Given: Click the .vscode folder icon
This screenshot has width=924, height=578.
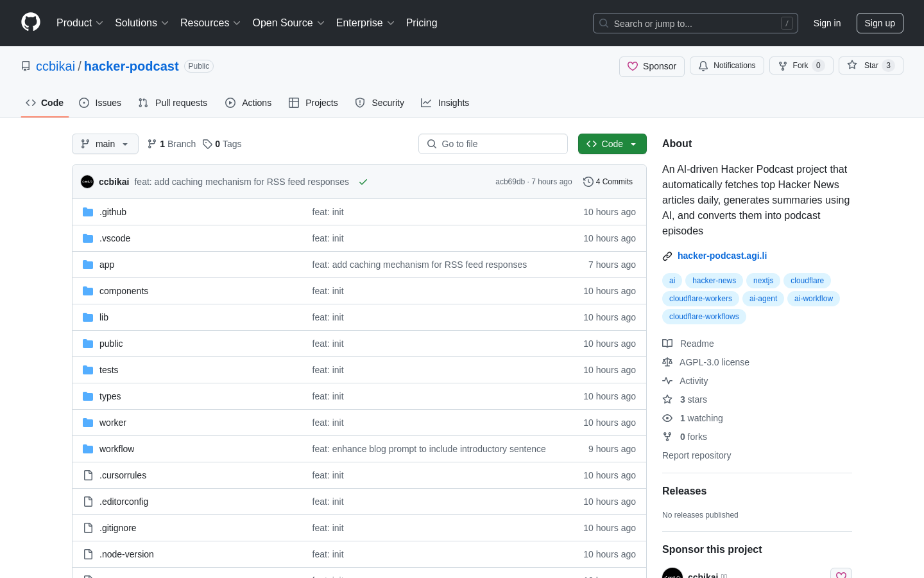Looking at the screenshot, I should (88, 238).
